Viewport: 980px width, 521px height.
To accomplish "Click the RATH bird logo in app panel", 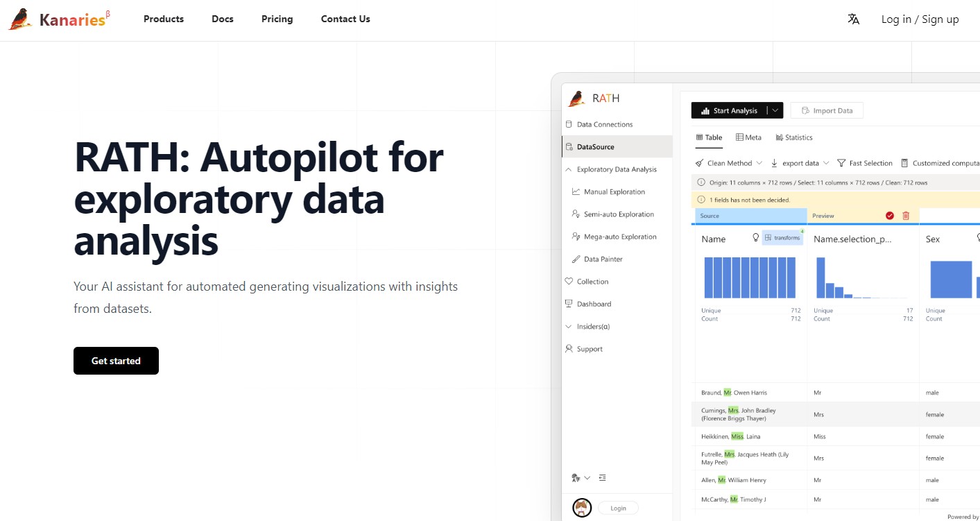I will point(576,99).
